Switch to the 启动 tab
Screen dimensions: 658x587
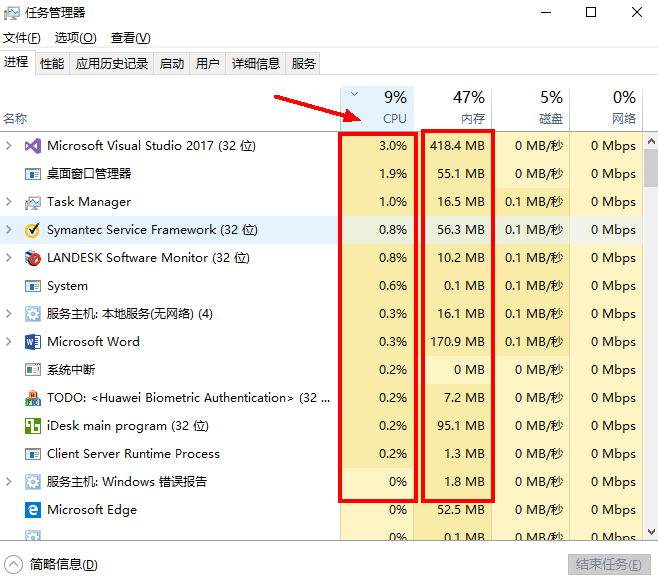[172, 64]
